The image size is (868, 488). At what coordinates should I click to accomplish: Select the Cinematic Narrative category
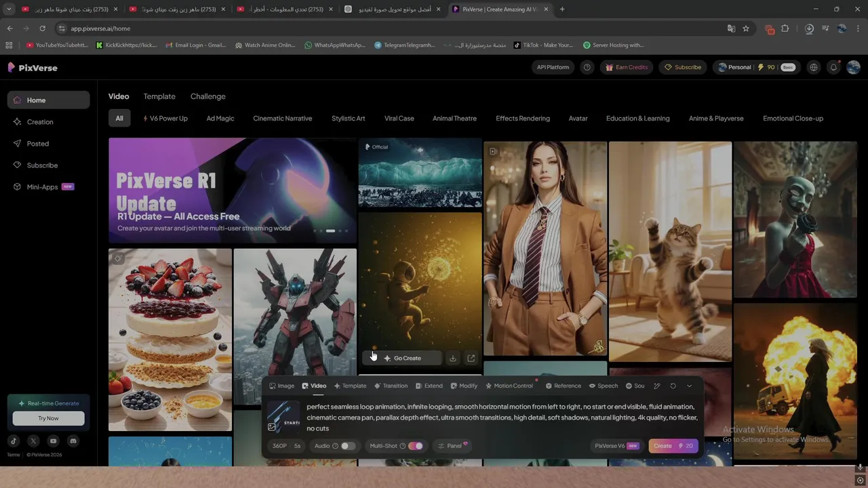tap(282, 118)
